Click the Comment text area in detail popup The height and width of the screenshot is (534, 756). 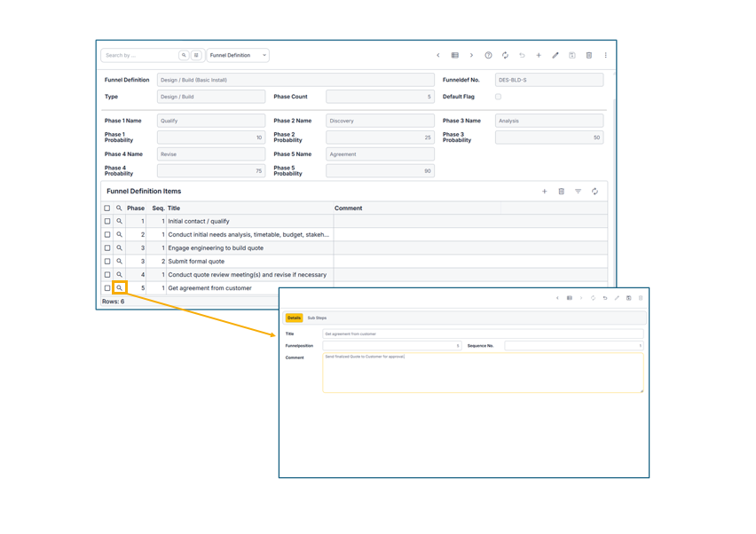coord(483,373)
